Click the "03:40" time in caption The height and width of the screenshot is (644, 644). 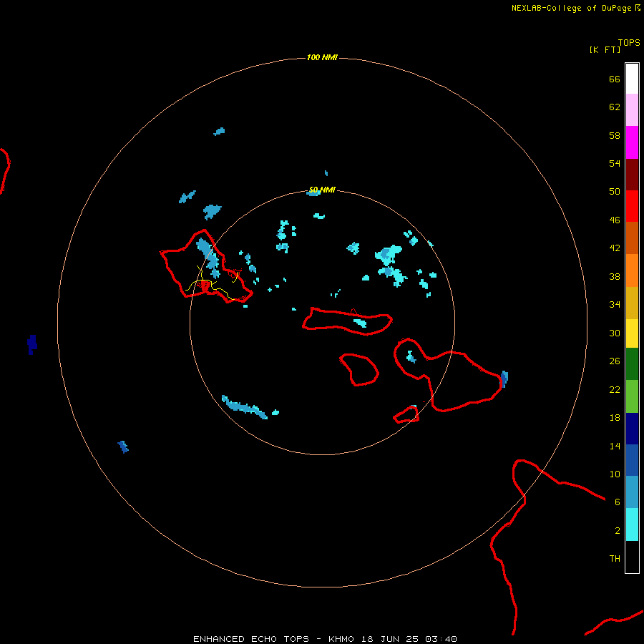point(441,639)
